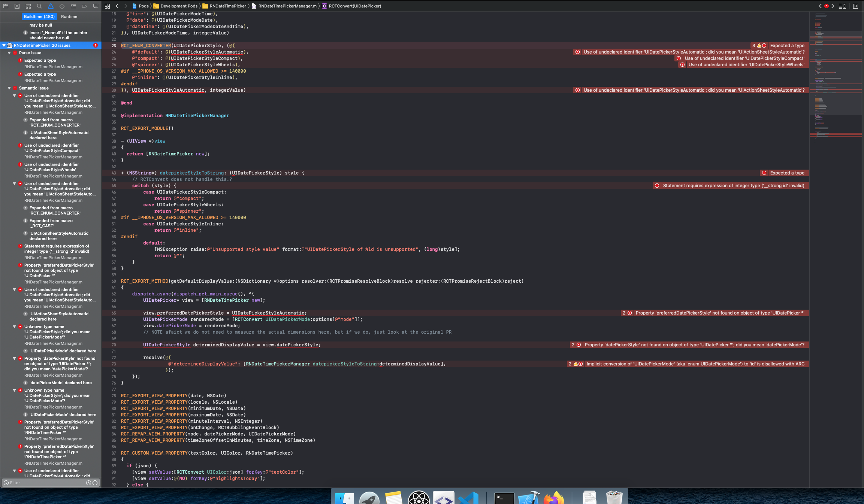Click Development Pods in the breadcrumb path
This screenshot has height=504, width=864.
click(179, 6)
